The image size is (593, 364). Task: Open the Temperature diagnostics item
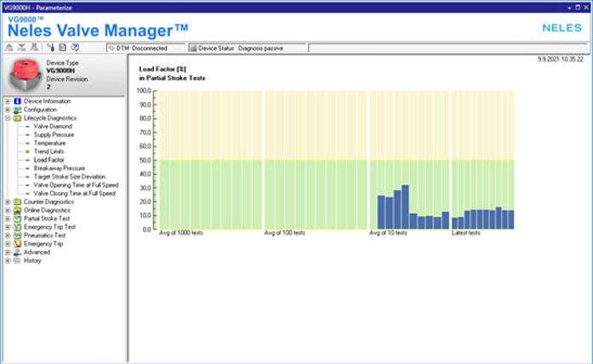[x=49, y=143]
